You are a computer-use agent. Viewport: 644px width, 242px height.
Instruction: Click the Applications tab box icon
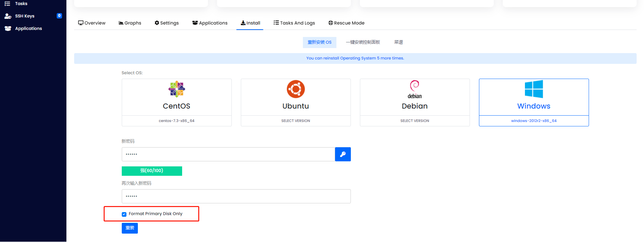(x=195, y=23)
